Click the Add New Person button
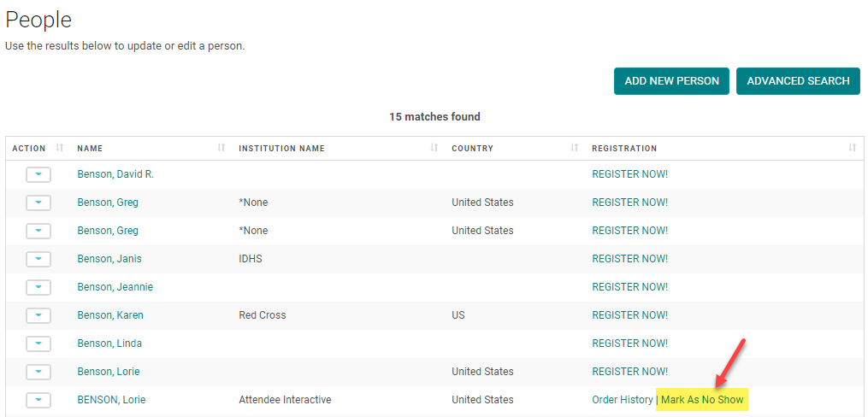868x417 pixels. tap(671, 81)
